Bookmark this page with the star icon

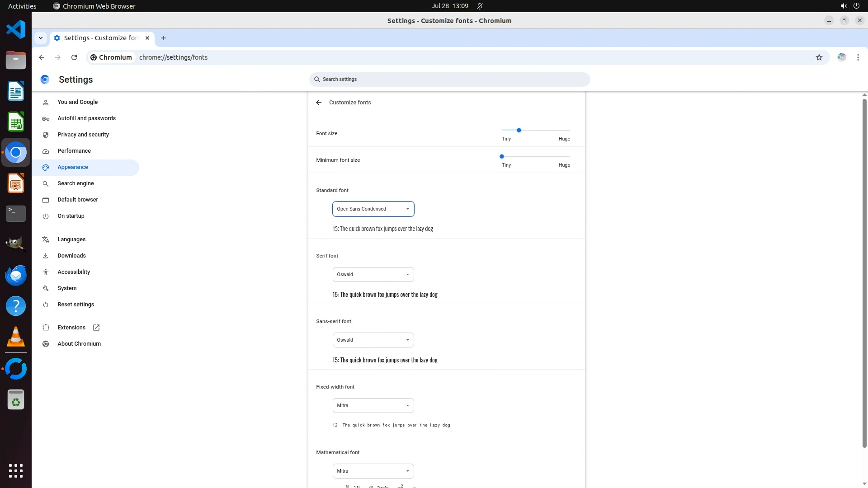pyautogui.click(x=819, y=57)
